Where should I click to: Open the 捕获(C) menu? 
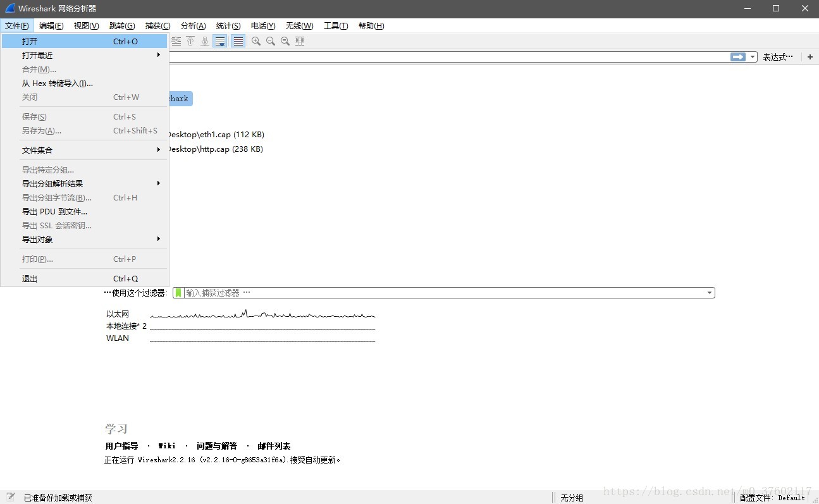(157, 26)
